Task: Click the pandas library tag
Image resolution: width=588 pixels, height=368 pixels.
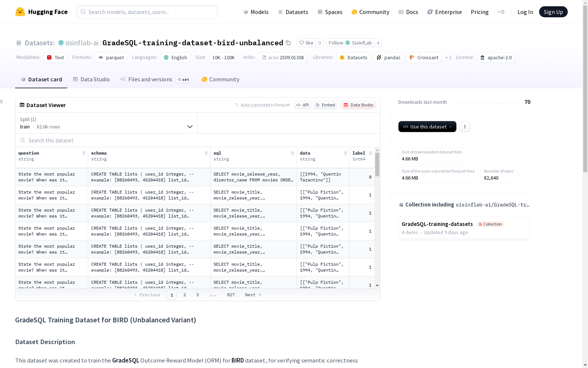Action: coord(388,57)
